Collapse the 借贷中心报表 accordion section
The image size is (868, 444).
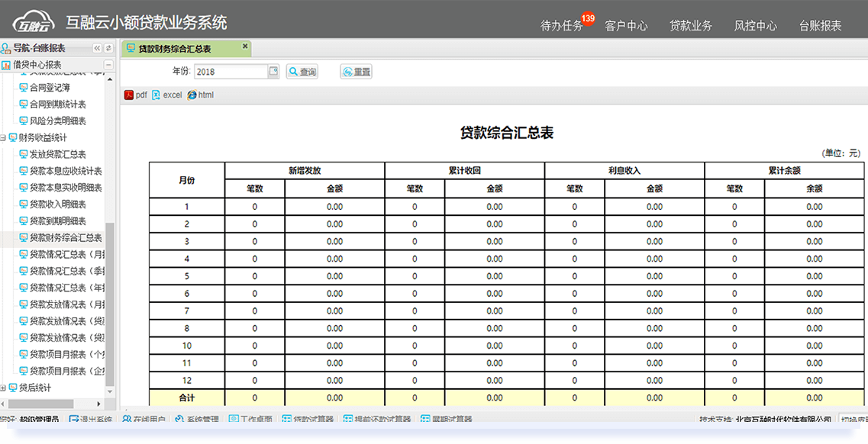point(108,65)
